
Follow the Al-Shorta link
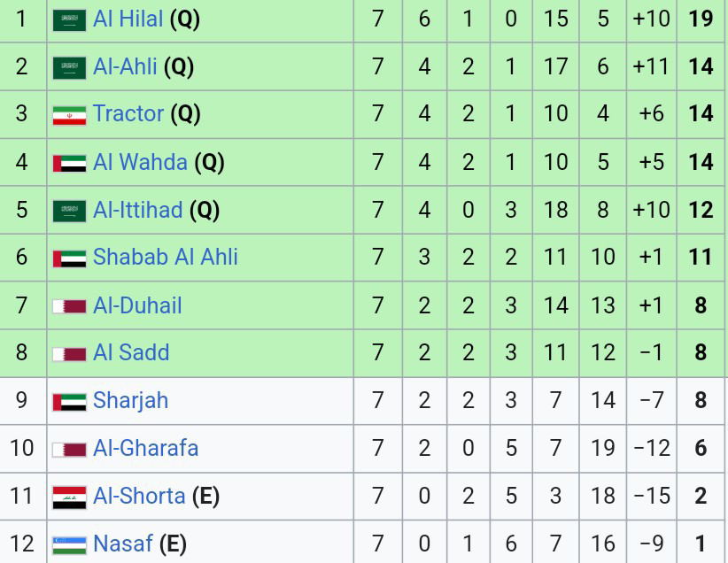(x=139, y=496)
